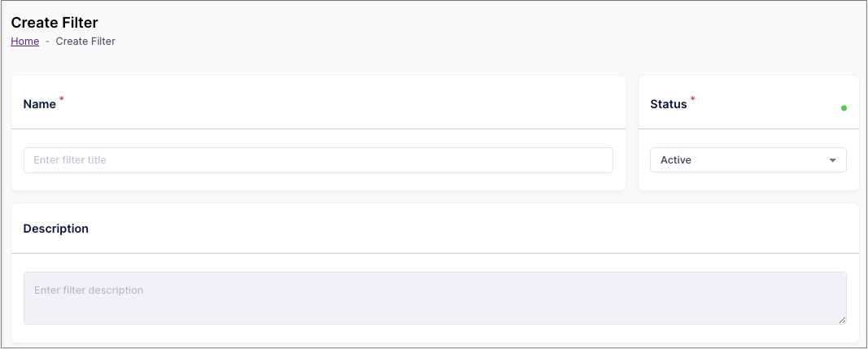Click the red asterisk beside Status
Viewport: 868px width, 349px height.
(692, 99)
